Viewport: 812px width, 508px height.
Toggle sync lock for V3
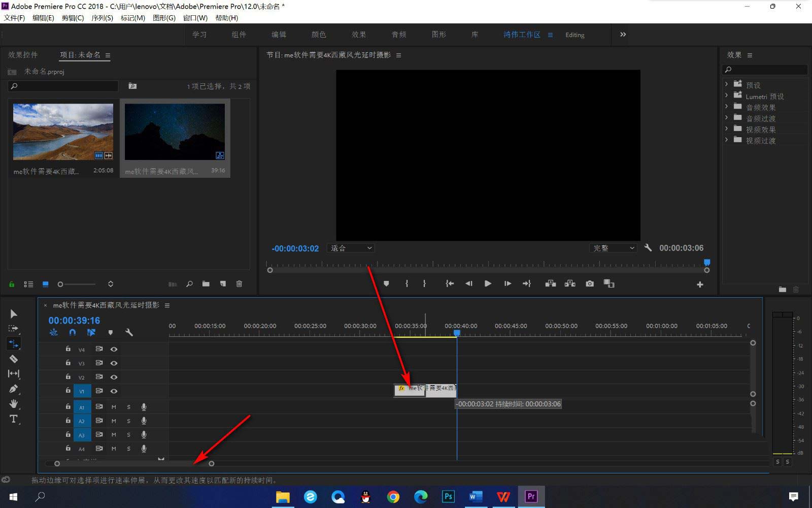coord(99,363)
